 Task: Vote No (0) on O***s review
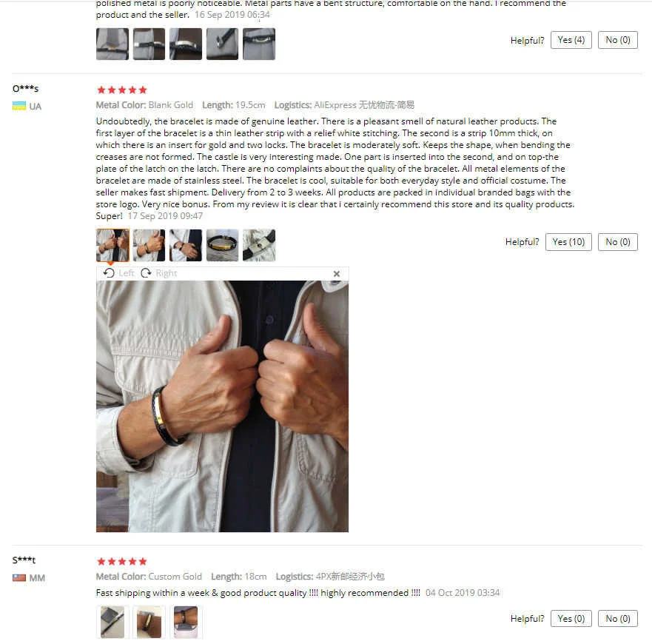point(617,242)
